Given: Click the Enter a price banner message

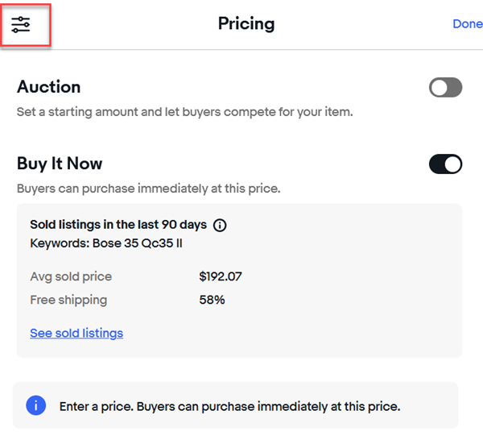Looking at the screenshot, I should pos(229,406).
